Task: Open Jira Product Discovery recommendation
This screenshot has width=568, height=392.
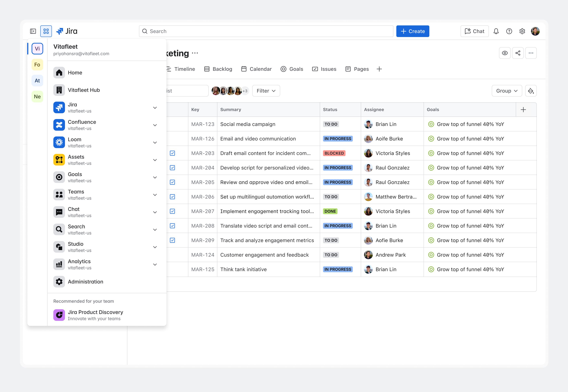Action: [x=107, y=315]
